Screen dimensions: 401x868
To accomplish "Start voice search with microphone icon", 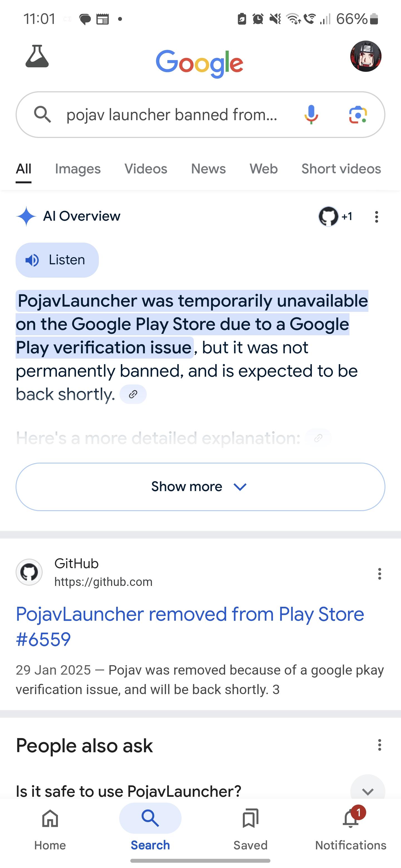I will [x=311, y=115].
